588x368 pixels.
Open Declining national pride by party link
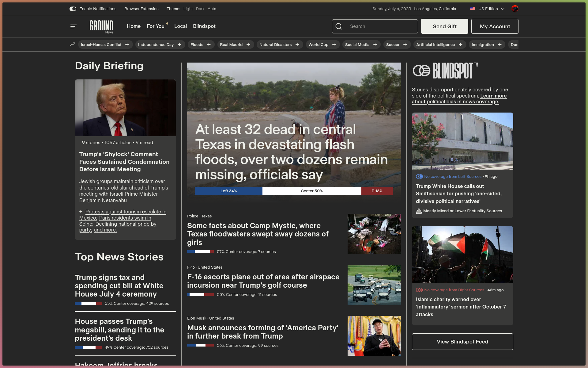(x=118, y=227)
